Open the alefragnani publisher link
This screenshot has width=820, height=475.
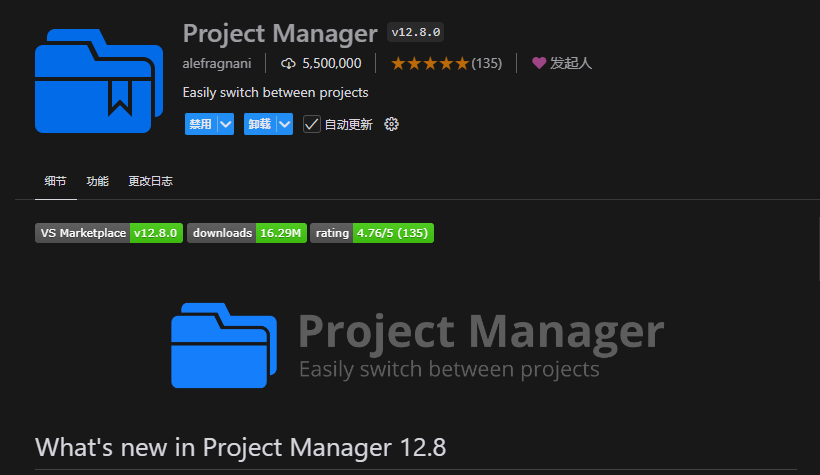(217, 63)
